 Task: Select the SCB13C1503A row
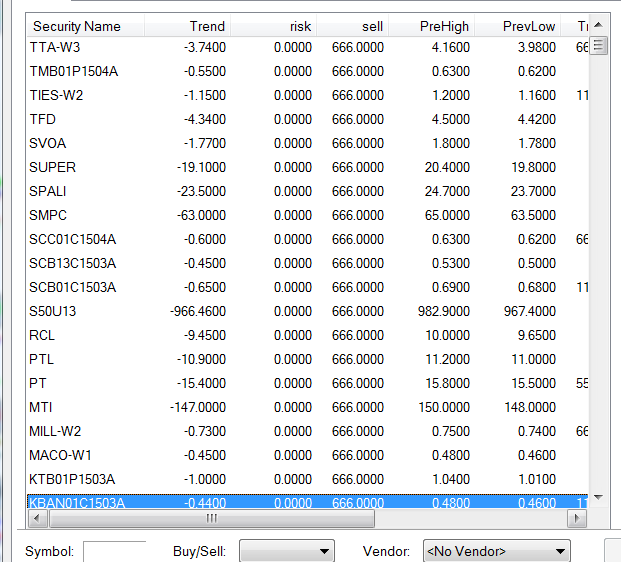click(307, 263)
